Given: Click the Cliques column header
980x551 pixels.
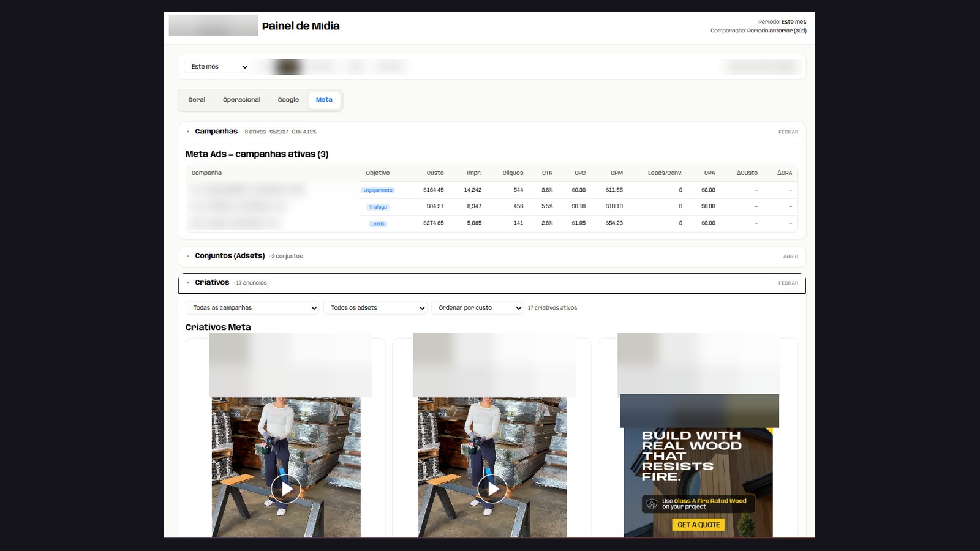Looking at the screenshot, I should click(513, 173).
